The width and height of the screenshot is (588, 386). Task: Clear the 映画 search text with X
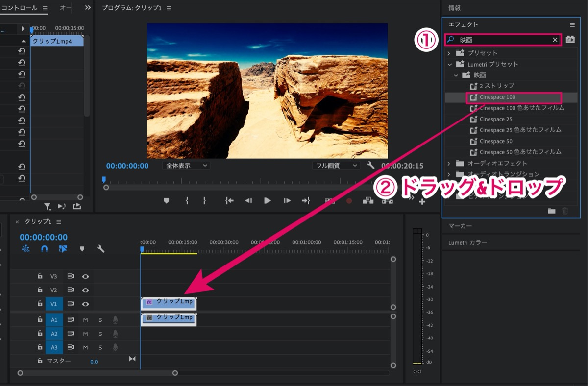coord(555,40)
